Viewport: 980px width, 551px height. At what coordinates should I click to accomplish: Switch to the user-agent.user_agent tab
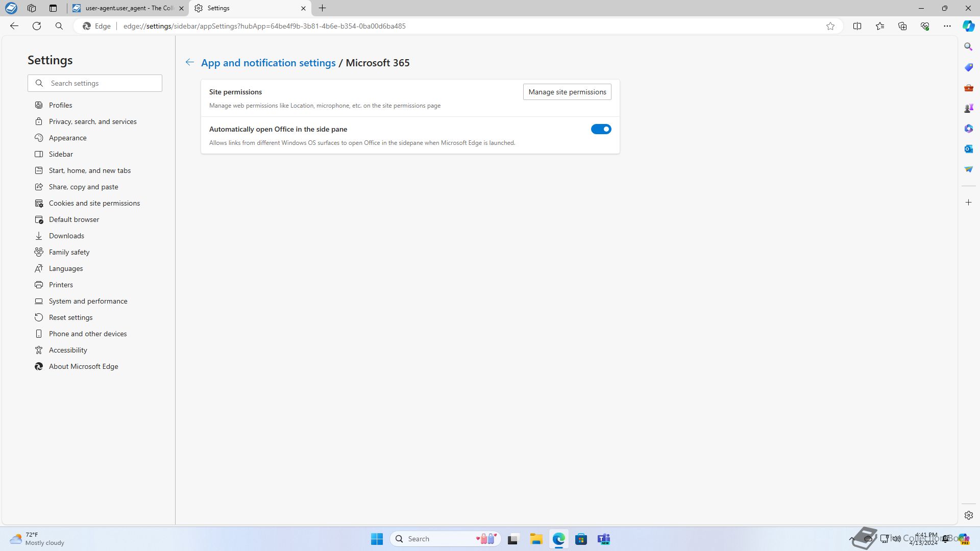tap(128, 8)
